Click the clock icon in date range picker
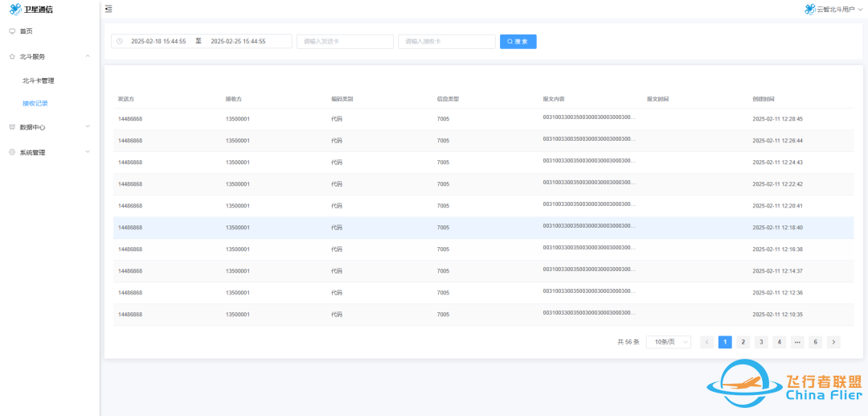The width and height of the screenshot is (868, 416). pyautogui.click(x=120, y=41)
